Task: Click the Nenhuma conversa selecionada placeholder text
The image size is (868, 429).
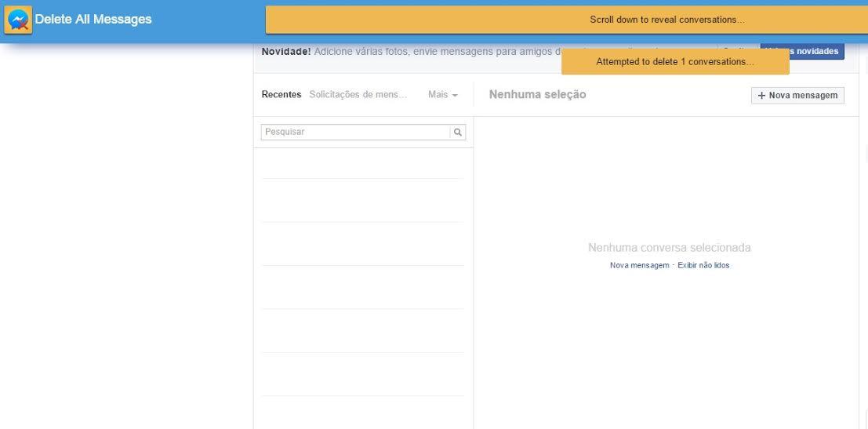Action: point(669,248)
